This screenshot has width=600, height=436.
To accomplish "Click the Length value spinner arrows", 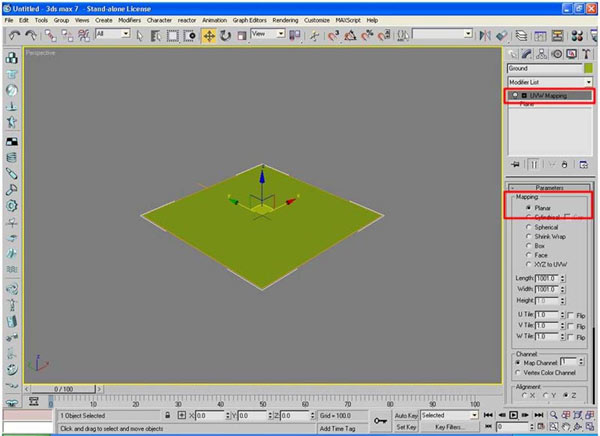I will 562,278.
